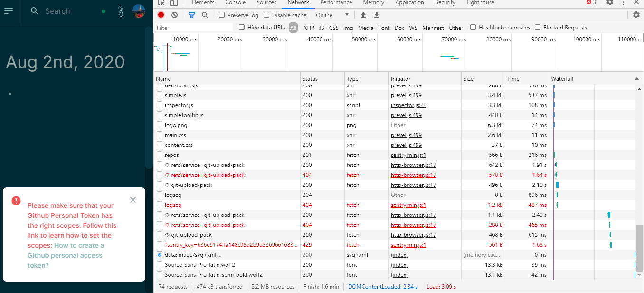Enable the Preserve log checkbox
This screenshot has height=293, width=644.
click(222, 15)
